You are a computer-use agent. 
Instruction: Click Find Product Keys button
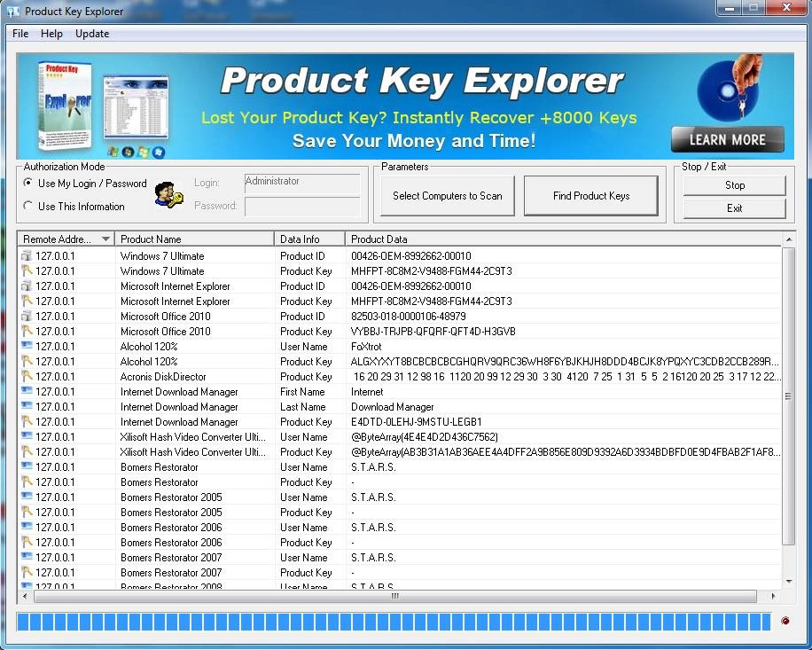pyautogui.click(x=591, y=196)
